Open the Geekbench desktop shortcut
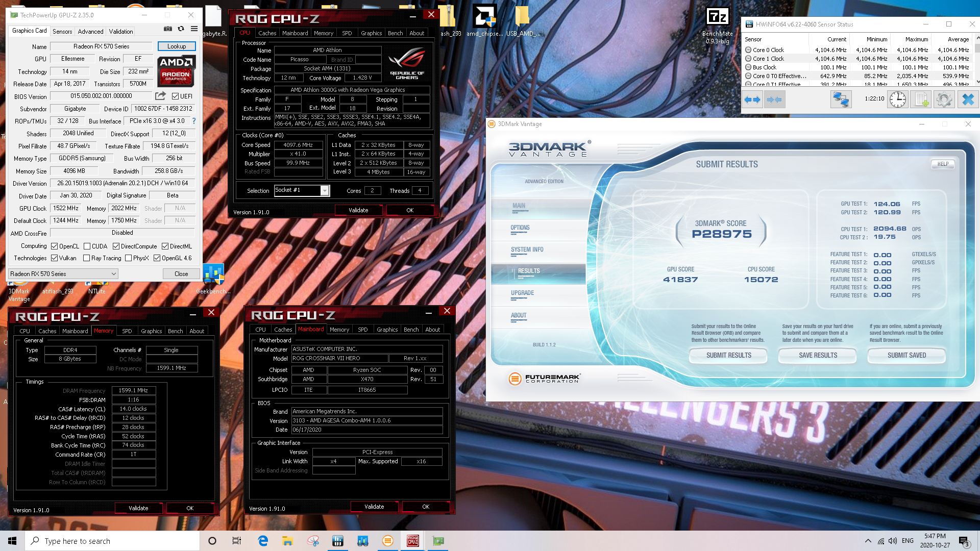This screenshot has width=980, height=551. click(213, 280)
